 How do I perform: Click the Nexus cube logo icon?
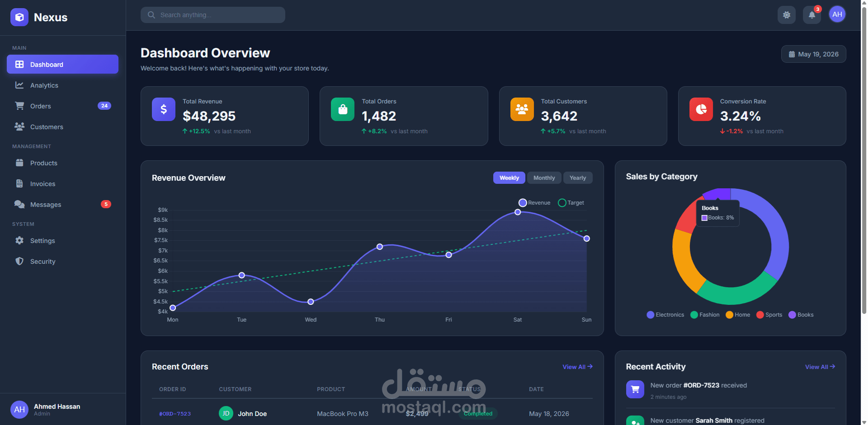[19, 17]
